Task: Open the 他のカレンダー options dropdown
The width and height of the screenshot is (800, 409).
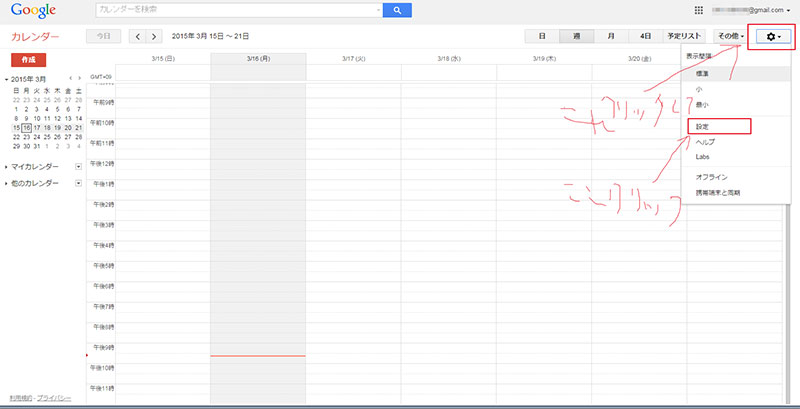Action: [79, 183]
